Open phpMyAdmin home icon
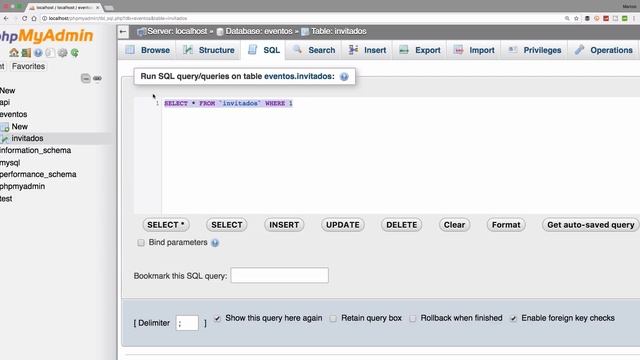This screenshot has width=640, height=360. pyautogui.click(x=14, y=53)
